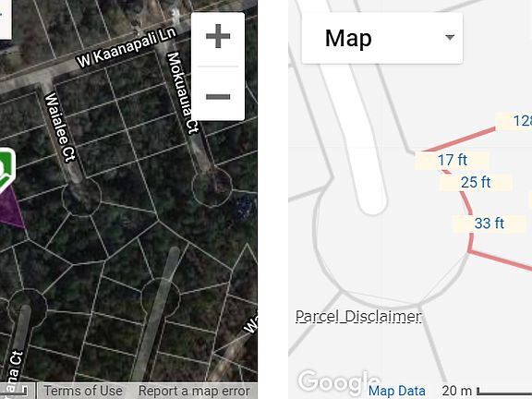The height and width of the screenshot is (399, 532).
Task: Click the 17 ft boundary label
Action: coord(452,160)
